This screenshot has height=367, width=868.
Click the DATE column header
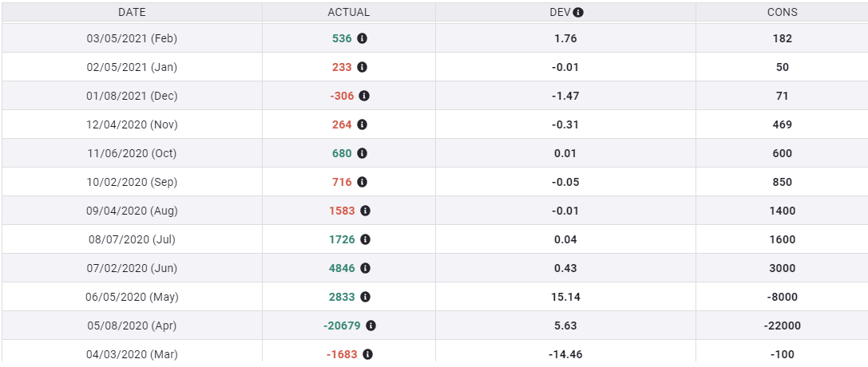132,12
